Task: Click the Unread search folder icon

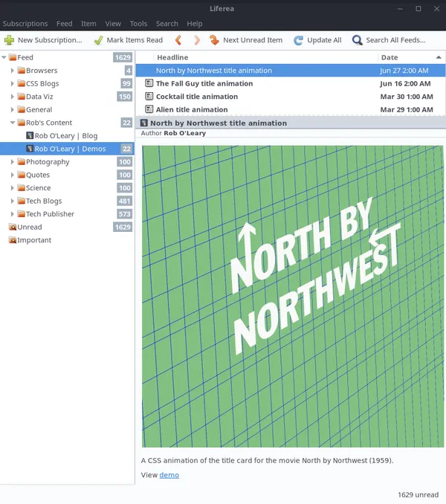Action: tap(13, 227)
